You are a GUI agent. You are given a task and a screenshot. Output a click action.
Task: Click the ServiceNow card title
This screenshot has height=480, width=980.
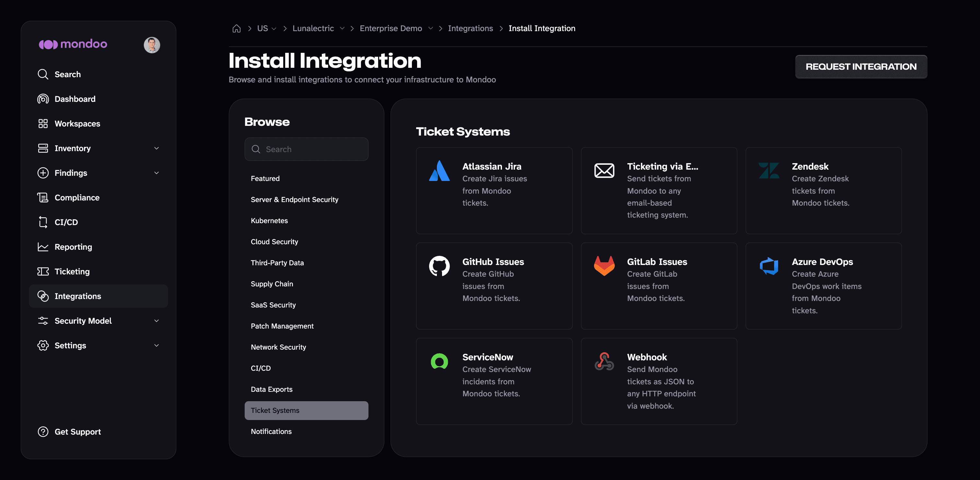488,357
